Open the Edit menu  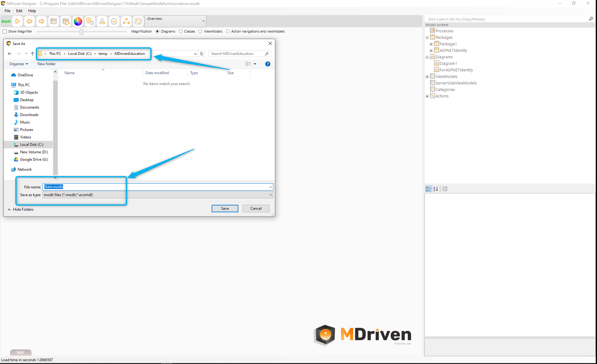(x=19, y=11)
